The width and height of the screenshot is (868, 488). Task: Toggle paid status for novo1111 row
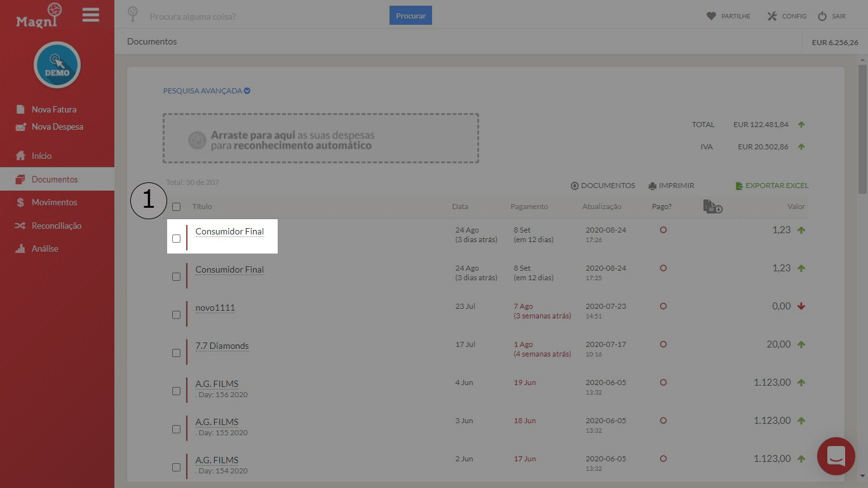(663, 306)
